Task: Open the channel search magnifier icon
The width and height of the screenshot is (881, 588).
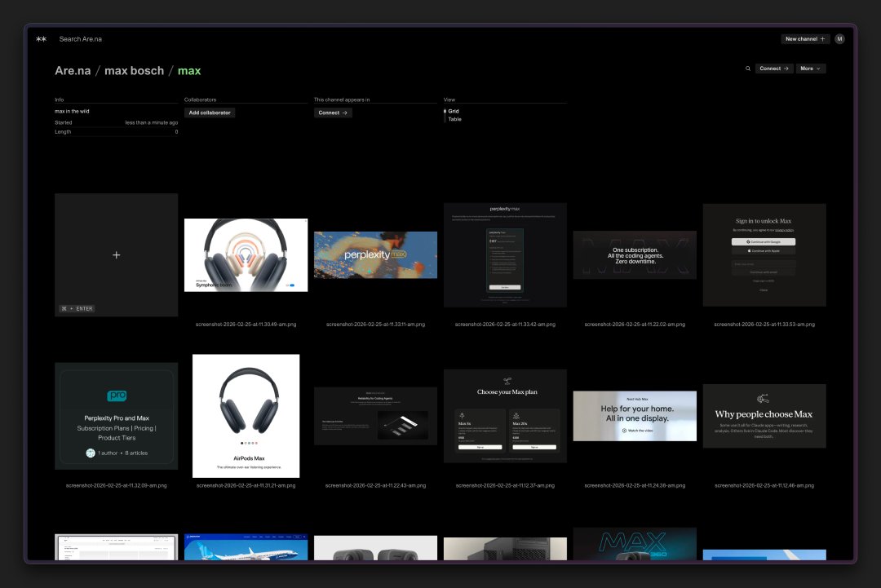Action: point(748,69)
